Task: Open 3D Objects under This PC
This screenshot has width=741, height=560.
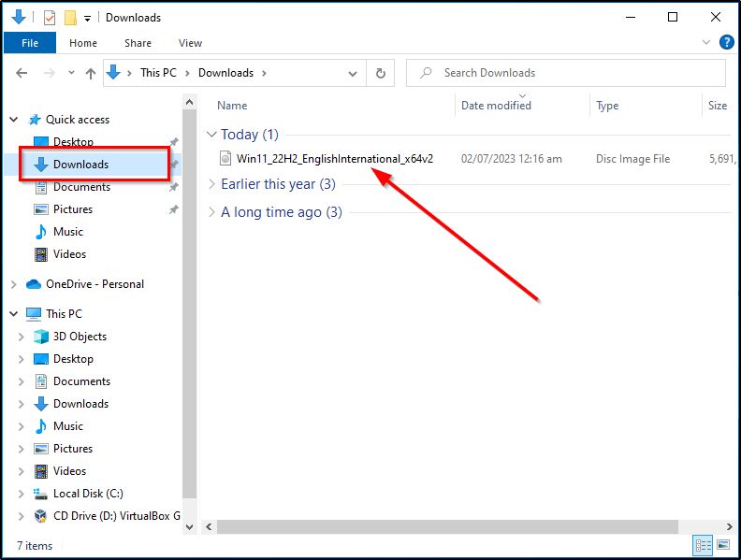Action: tap(80, 337)
